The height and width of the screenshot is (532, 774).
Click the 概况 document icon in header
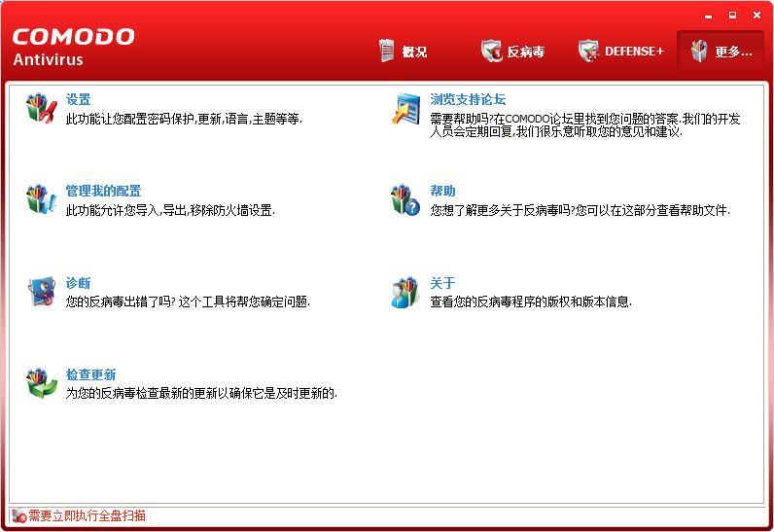click(x=387, y=51)
